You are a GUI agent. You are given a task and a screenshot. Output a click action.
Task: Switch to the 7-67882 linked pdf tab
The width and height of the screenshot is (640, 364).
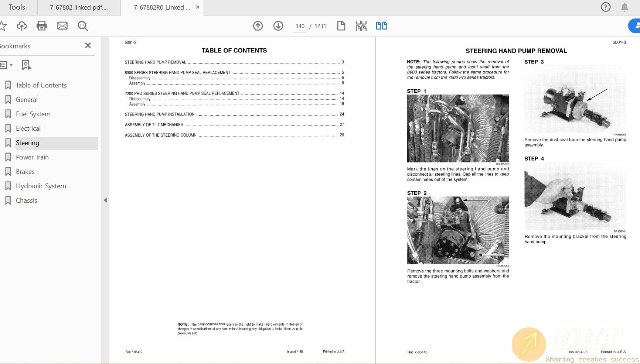pos(79,7)
